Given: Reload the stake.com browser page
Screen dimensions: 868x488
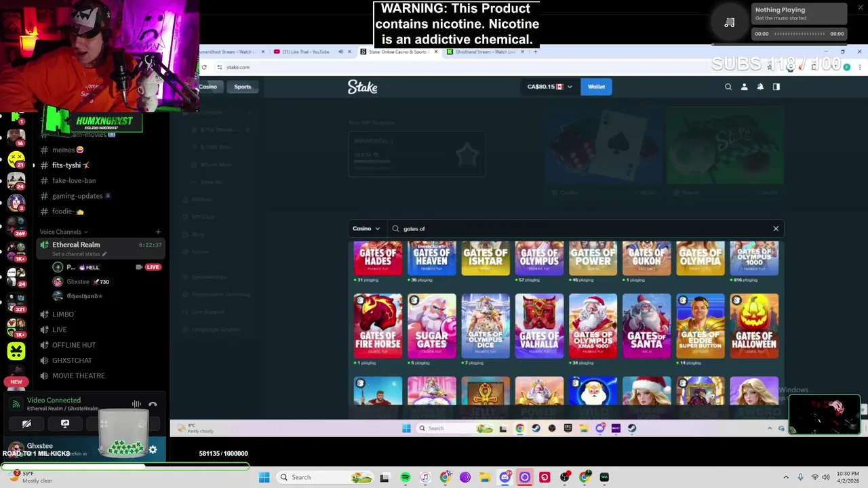Looking at the screenshot, I should pyautogui.click(x=204, y=67).
